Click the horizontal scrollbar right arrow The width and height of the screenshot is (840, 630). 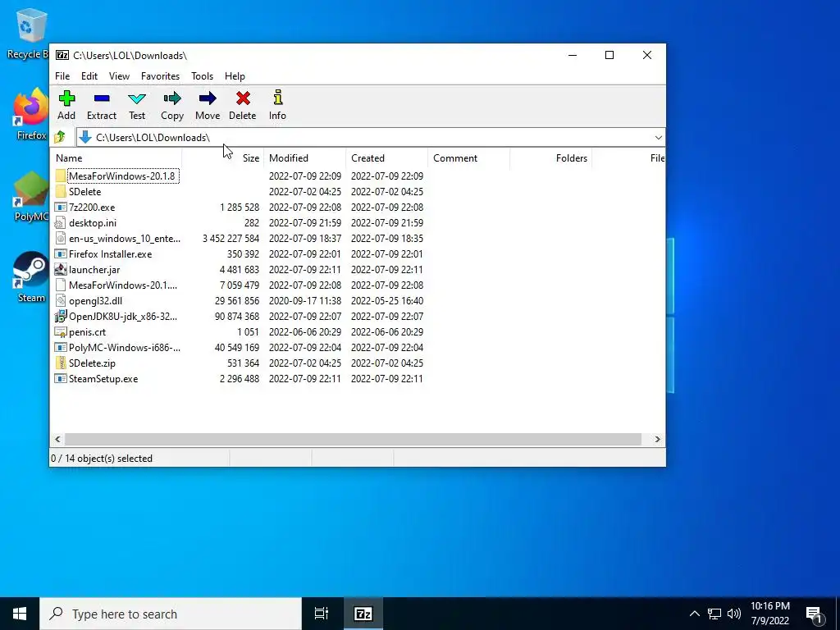(x=657, y=440)
